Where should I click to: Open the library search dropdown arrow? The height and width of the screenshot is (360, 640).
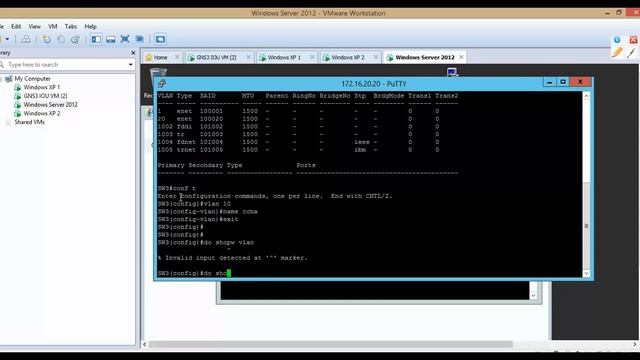131,64
